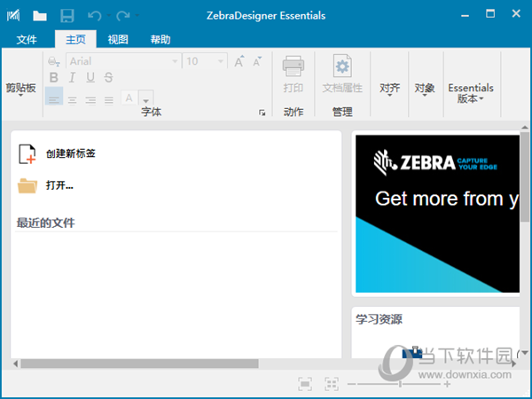Click 打开... to open a file
Image resolution: width=532 pixels, height=399 pixels.
[x=59, y=185]
